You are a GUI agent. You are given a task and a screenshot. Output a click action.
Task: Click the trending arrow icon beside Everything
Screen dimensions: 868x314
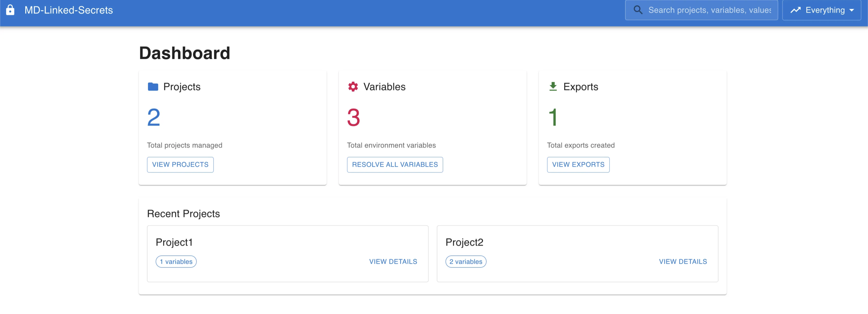[x=796, y=10]
